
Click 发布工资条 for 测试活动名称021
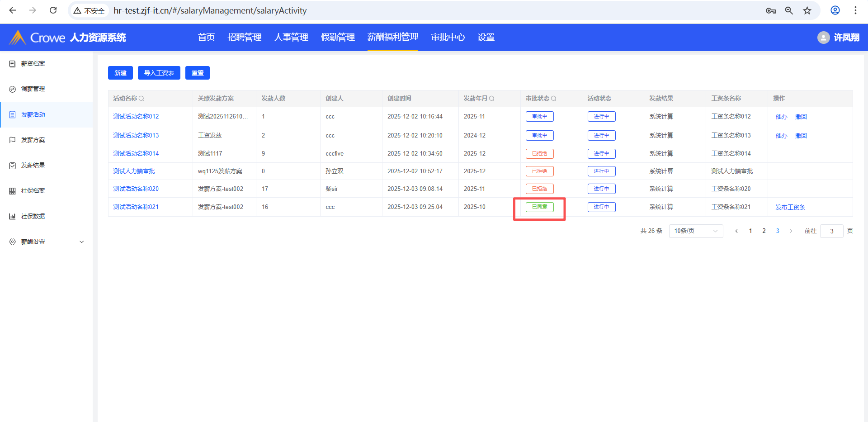tap(790, 207)
